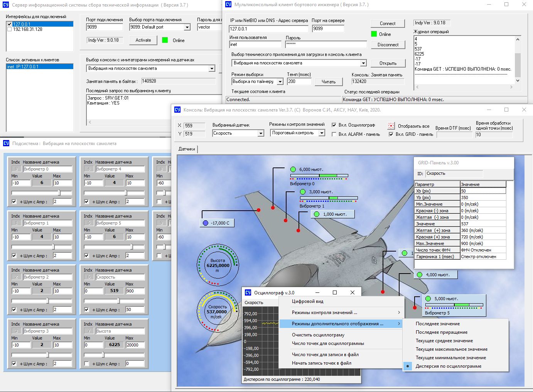Click the Виброметр 0 value slider

59,193
